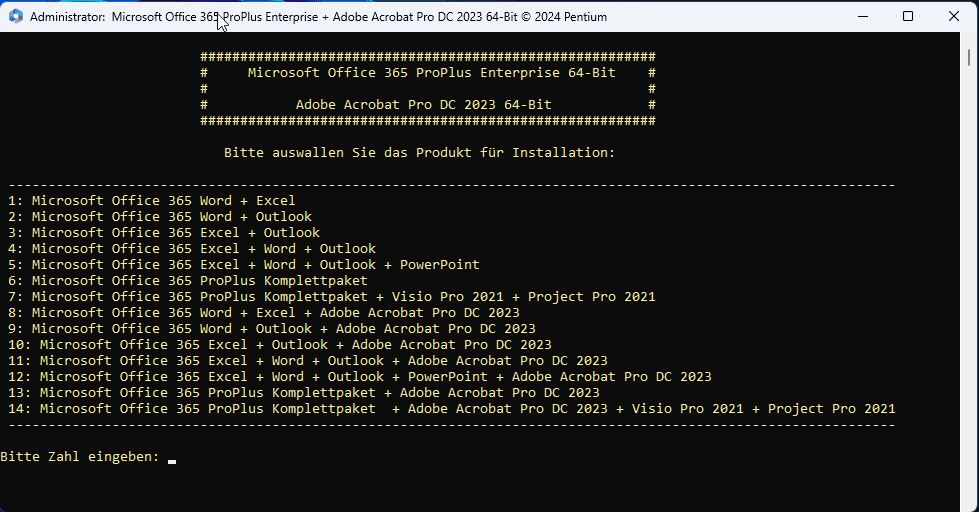The width and height of the screenshot is (979, 512).
Task: Click option '4: Microsoft Office 365 Excel + Word + Outlook'
Action: 192,249
